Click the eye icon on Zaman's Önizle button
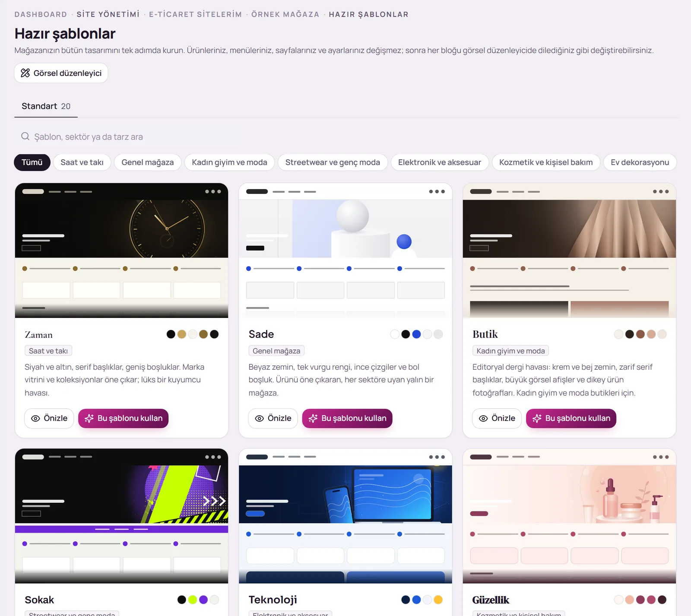 [35, 419]
